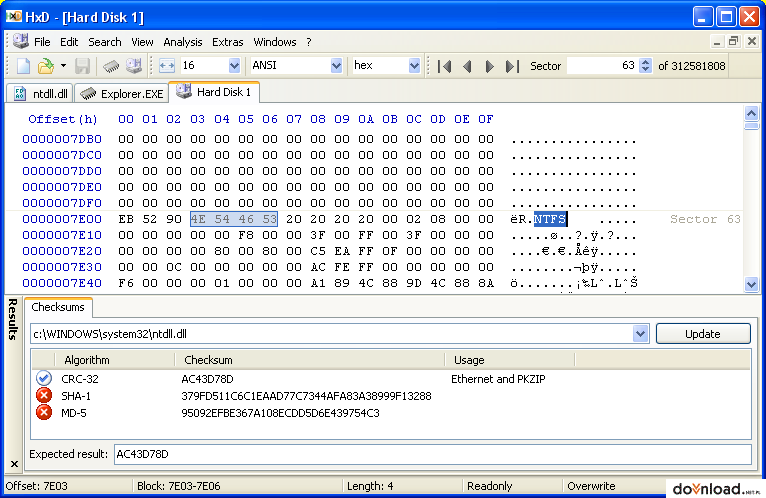Click the bytes-per-row width icon
The width and height of the screenshot is (766, 498).
pos(167,65)
